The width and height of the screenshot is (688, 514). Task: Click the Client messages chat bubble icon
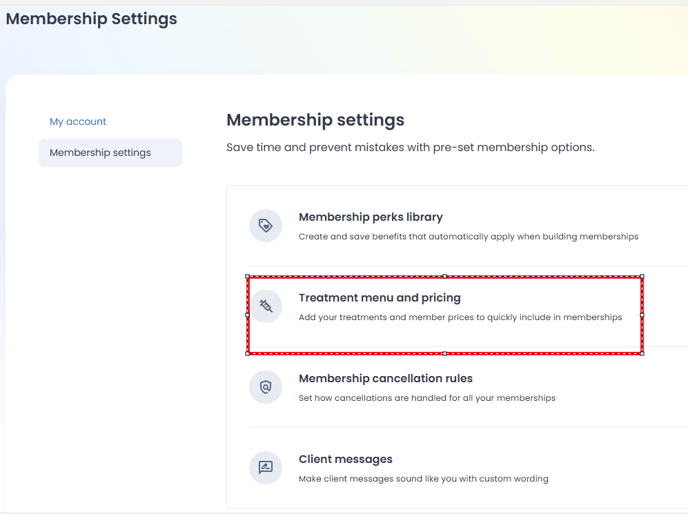point(265,467)
